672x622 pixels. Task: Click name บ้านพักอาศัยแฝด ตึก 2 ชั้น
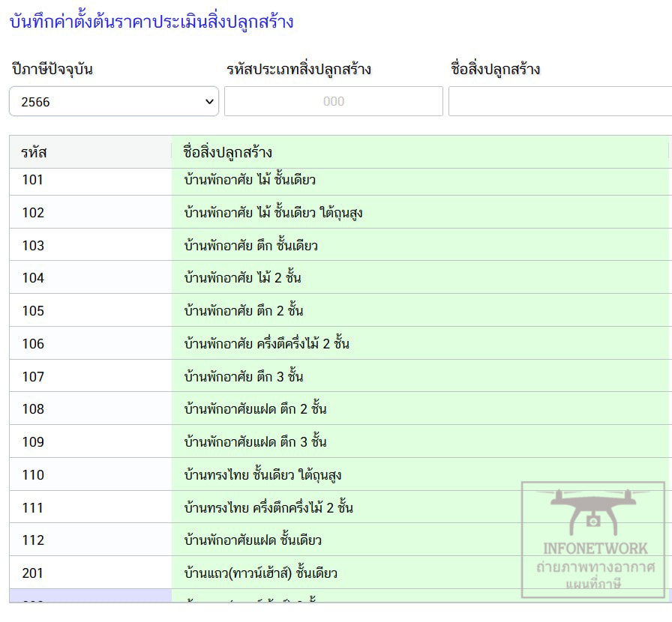(x=256, y=408)
